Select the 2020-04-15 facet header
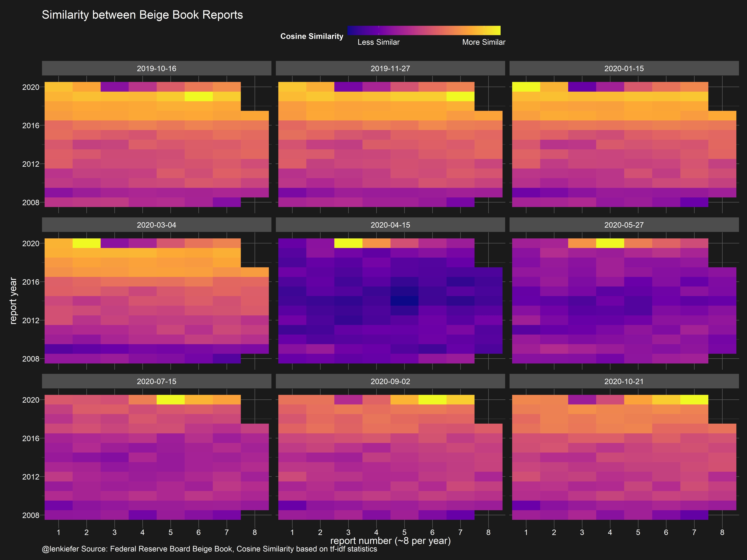The height and width of the screenshot is (560, 747). (x=390, y=225)
